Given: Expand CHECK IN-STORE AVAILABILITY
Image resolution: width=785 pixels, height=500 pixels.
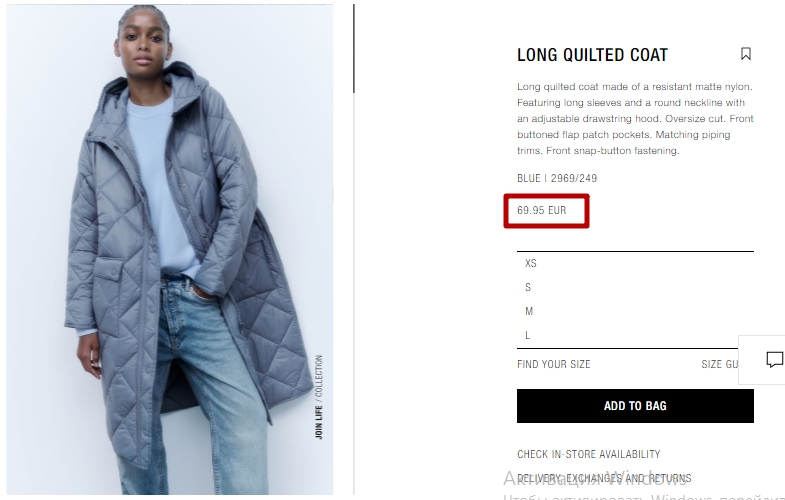Looking at the screenshot, I should 589,454.
